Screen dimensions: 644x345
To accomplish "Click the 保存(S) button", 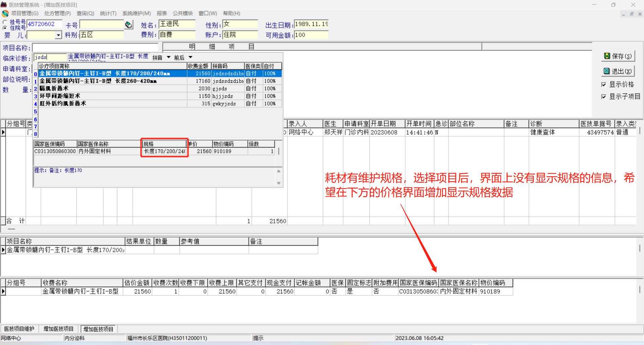I will click(618, 56).
